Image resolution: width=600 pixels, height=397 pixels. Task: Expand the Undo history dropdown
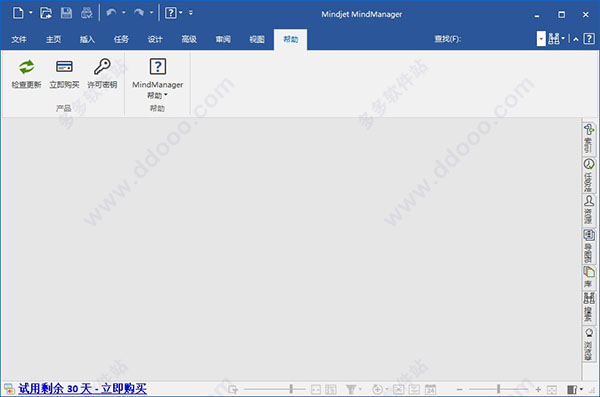click(124, 13)
